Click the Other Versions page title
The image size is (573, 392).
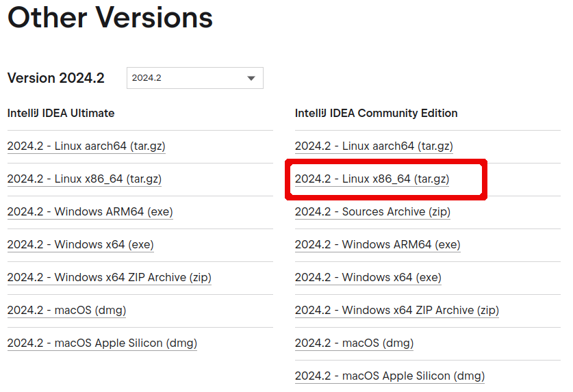click(x=110, y=18)
